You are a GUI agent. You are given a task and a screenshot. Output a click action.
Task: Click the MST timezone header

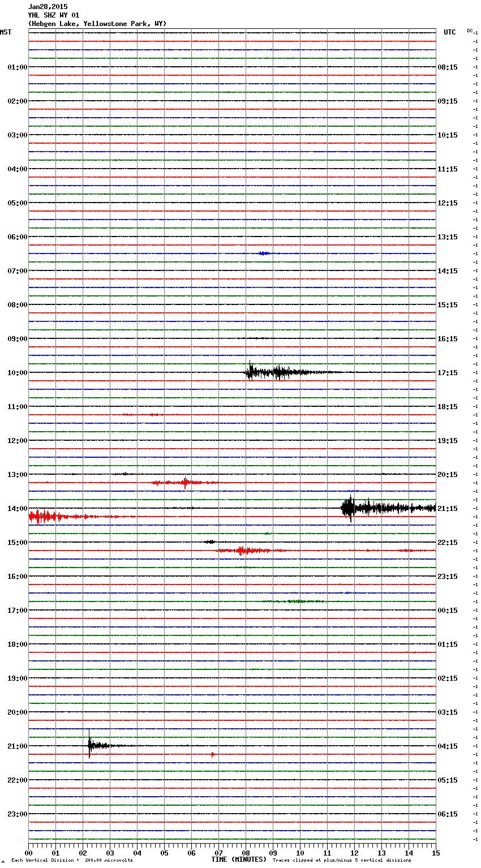(x=6, y=32)
